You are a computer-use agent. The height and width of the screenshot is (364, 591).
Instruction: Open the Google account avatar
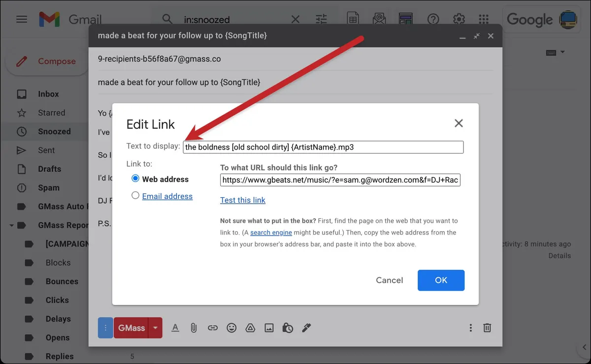[x=569, y=20]
